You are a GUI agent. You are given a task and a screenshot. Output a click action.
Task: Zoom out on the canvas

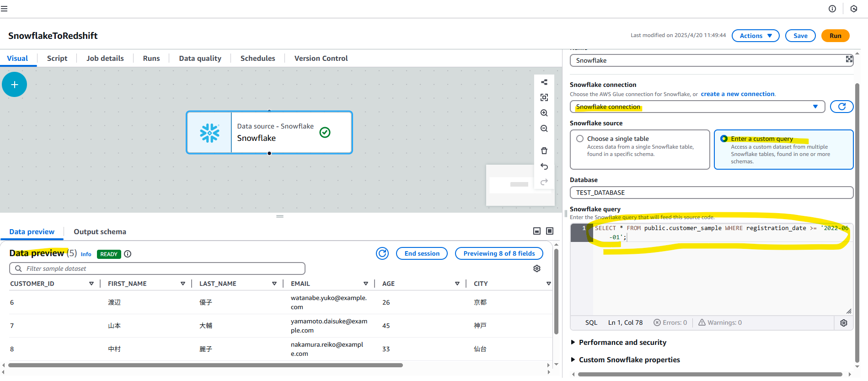[x=544, y=129]
